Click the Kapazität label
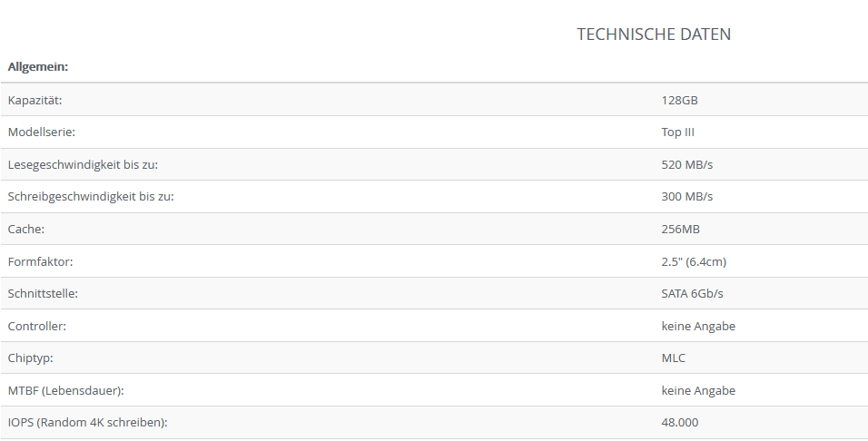The width and height of the screenshot is (868, 441). (x=35, y=100)
